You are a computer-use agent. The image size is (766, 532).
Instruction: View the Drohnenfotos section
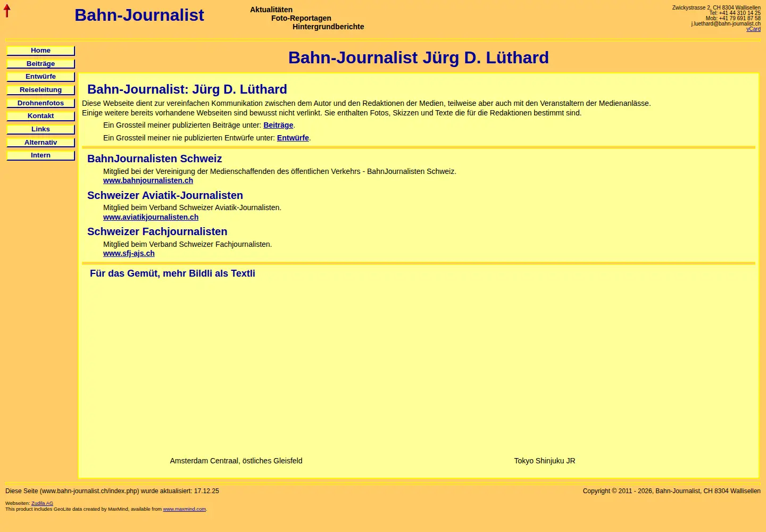click(x=40, y=103)
